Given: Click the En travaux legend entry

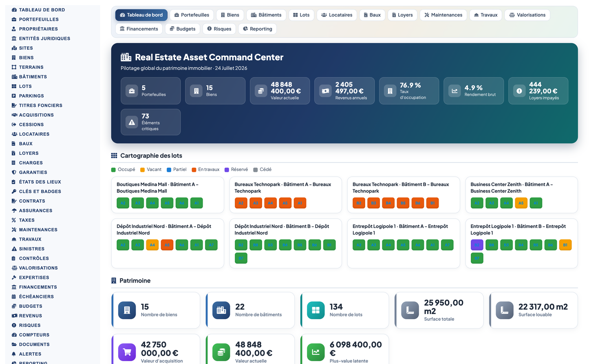Looking at the screenshot, I should tap(205, 169).
